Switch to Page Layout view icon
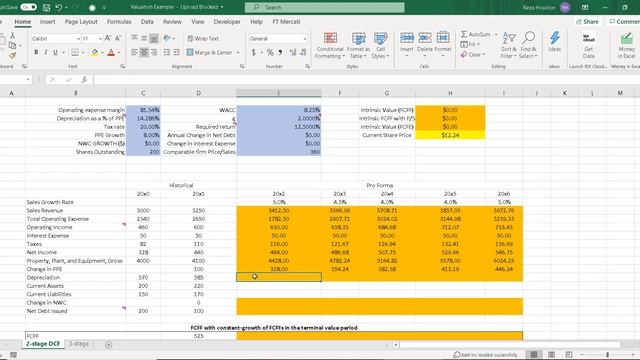The image size is (640, 360). coord(551,355)
